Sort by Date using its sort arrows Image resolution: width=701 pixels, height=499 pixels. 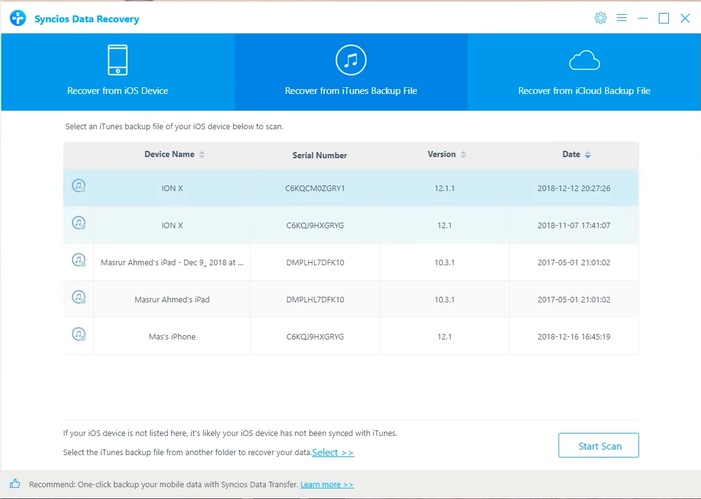(x=587, y=155)
